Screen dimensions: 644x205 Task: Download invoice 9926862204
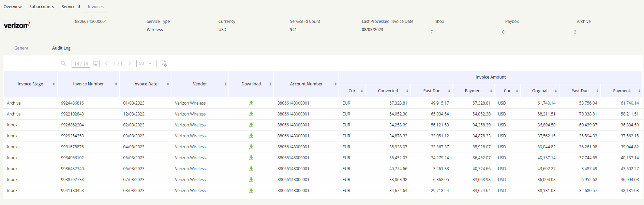[x=251, y=125]
